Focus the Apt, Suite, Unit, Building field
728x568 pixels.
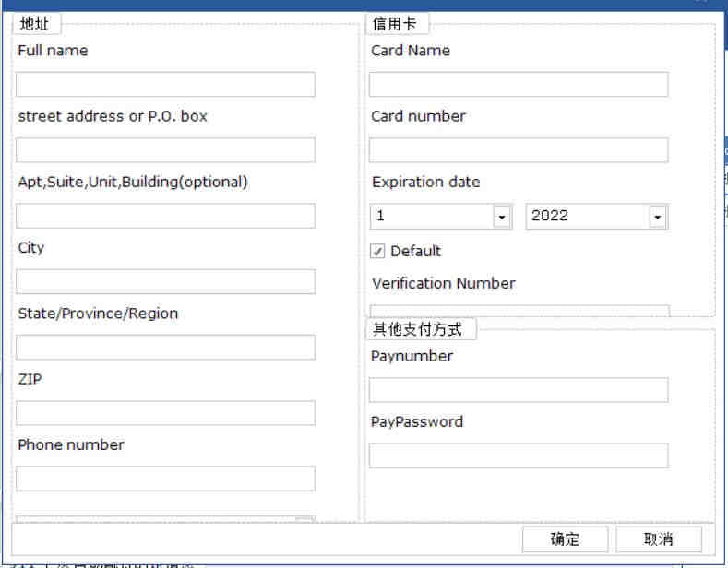pos(165,216)
